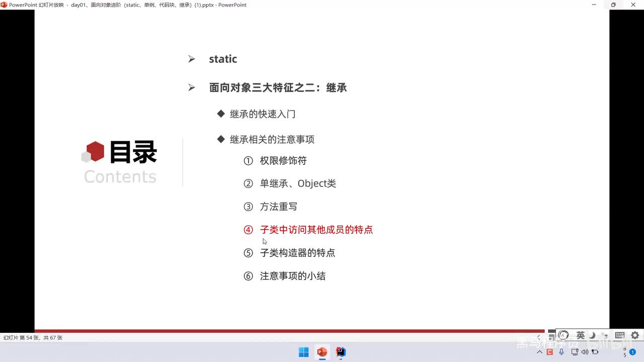644x362 pixels.
Task: Click the microphone tray icon
Action: point(561,352)
